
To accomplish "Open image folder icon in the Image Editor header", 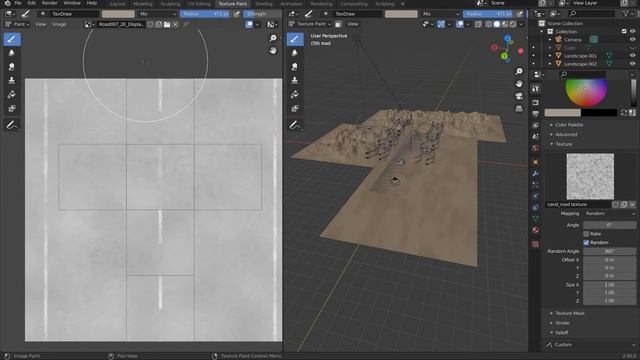I will tap(167, 24).
